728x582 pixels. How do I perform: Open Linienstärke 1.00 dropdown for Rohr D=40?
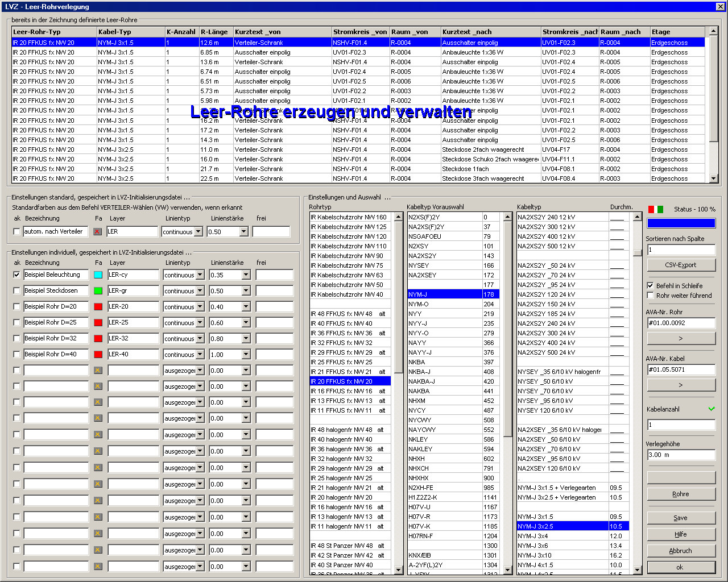(246, 355)
